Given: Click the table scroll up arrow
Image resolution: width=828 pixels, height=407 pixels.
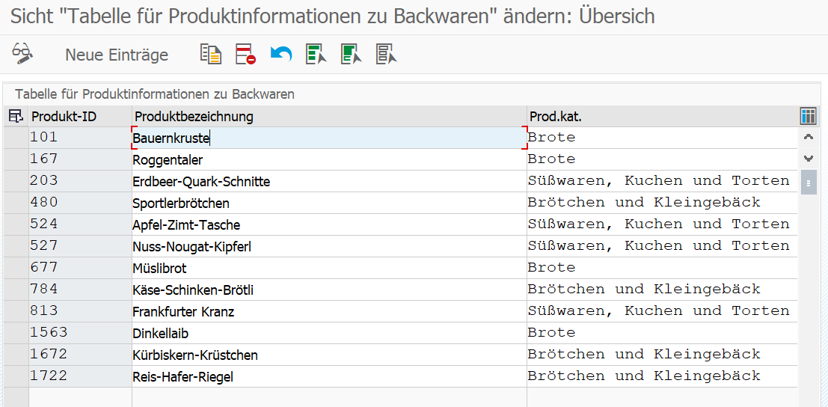Looking at the screenshot, I should [x=808, y=137].
